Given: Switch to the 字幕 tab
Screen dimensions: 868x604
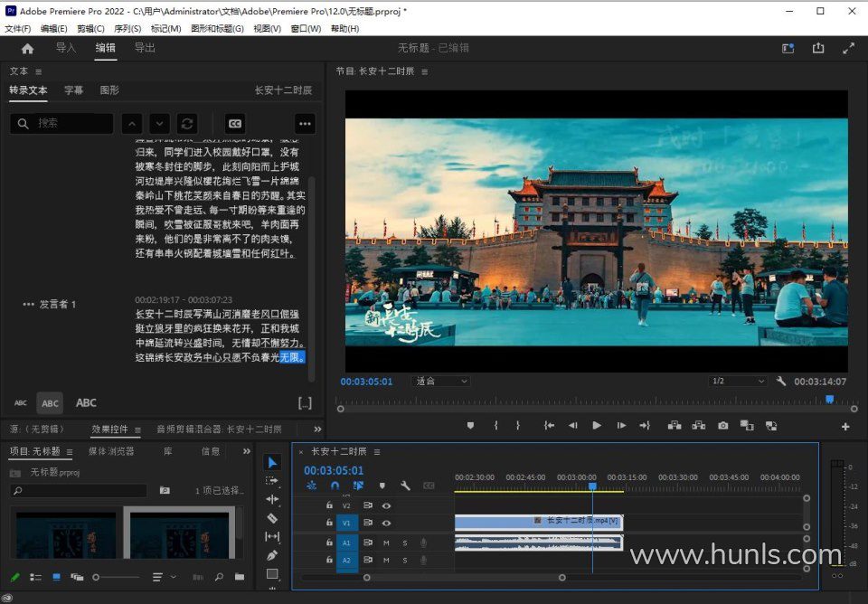Looking at the screenshot, I should pos(73,90).
